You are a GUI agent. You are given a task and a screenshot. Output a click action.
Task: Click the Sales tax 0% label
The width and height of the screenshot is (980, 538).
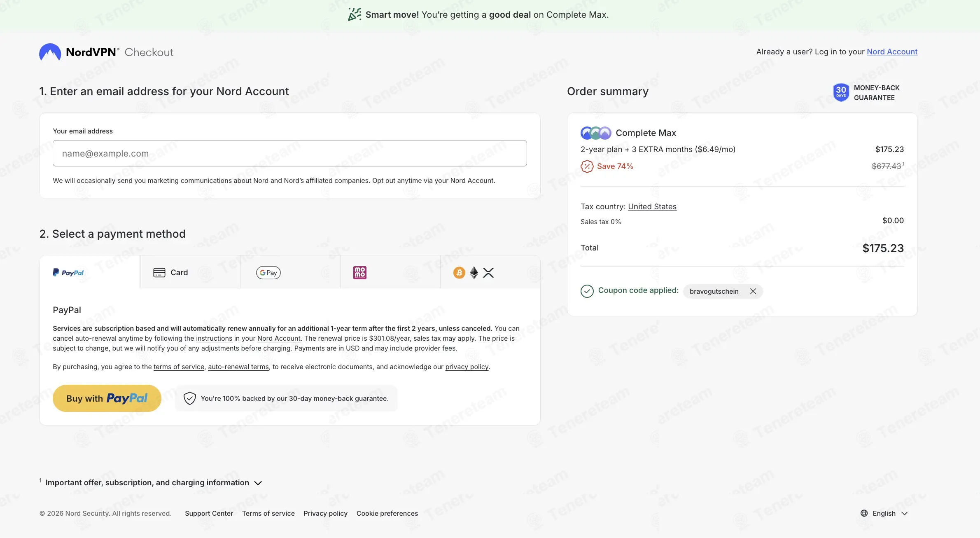click(x=600, y=222)
